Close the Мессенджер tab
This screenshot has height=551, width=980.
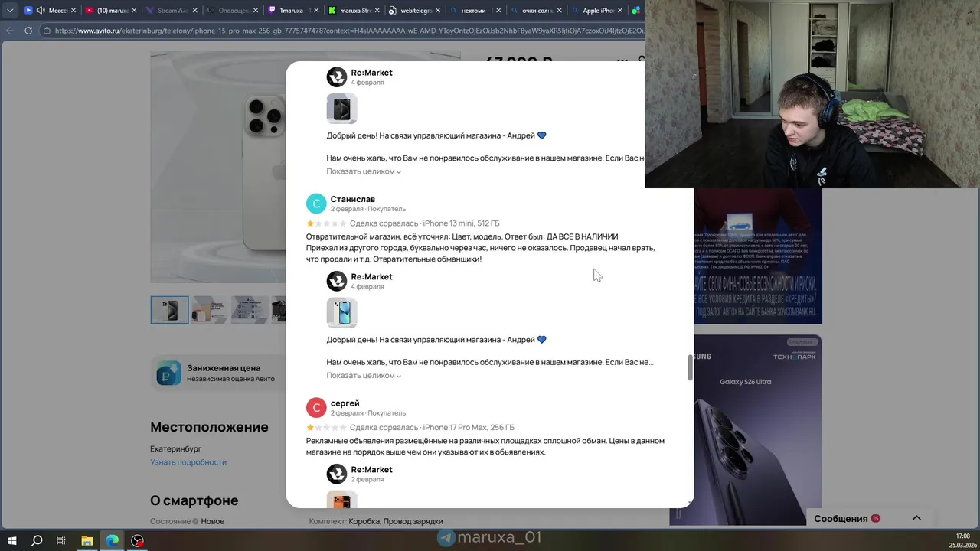coord(73,11)
